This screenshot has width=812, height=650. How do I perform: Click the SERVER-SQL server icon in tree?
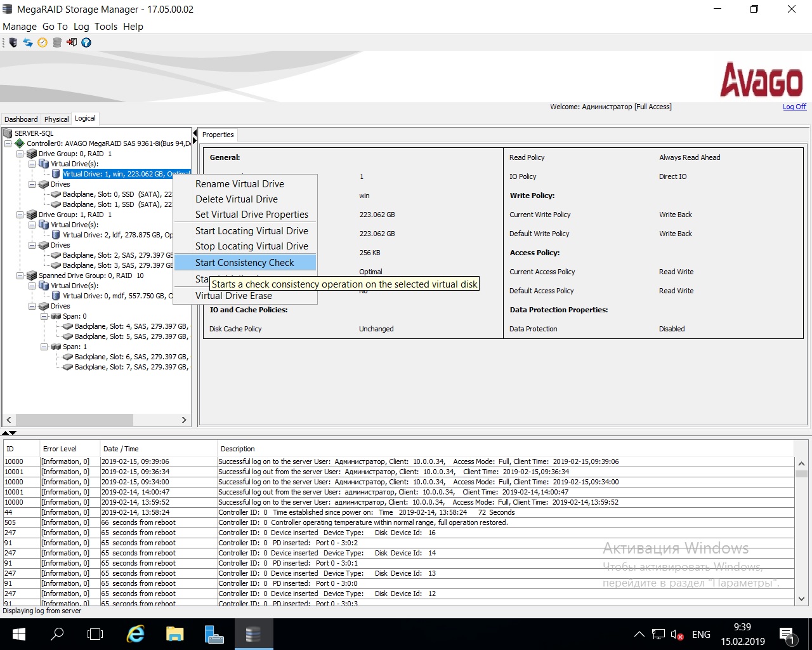pos(8,133)
